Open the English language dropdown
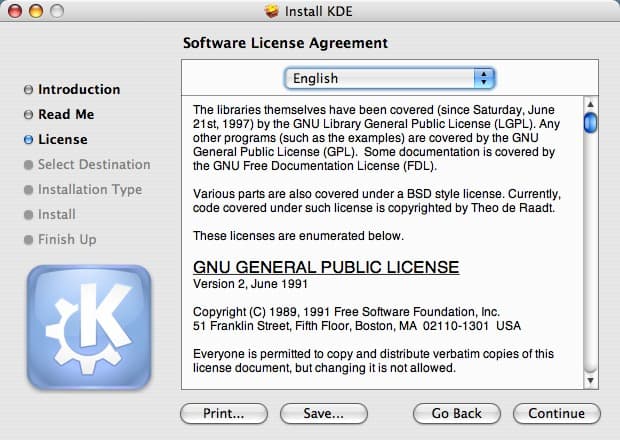This screenshot has width=620, height=440. (x=389, y=78)
